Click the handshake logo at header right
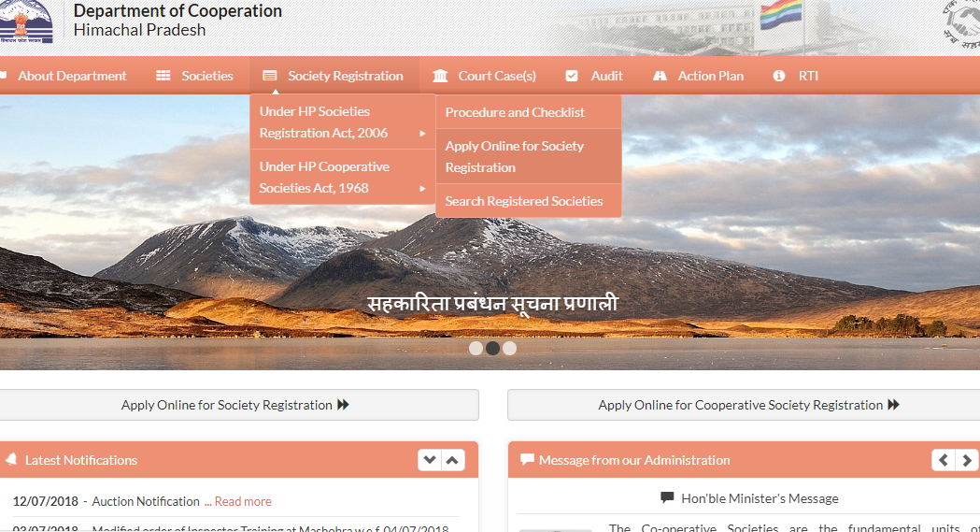 [x=962, y=25]
